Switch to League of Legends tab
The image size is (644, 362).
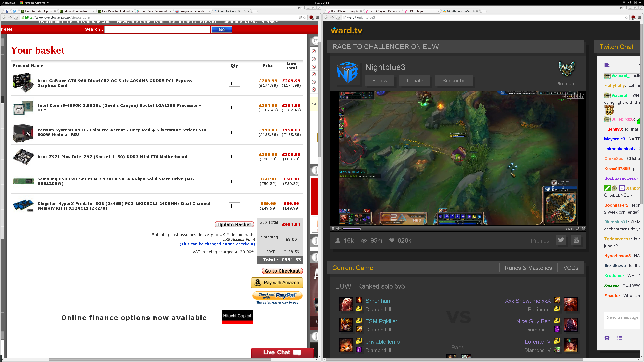point(192,11)
